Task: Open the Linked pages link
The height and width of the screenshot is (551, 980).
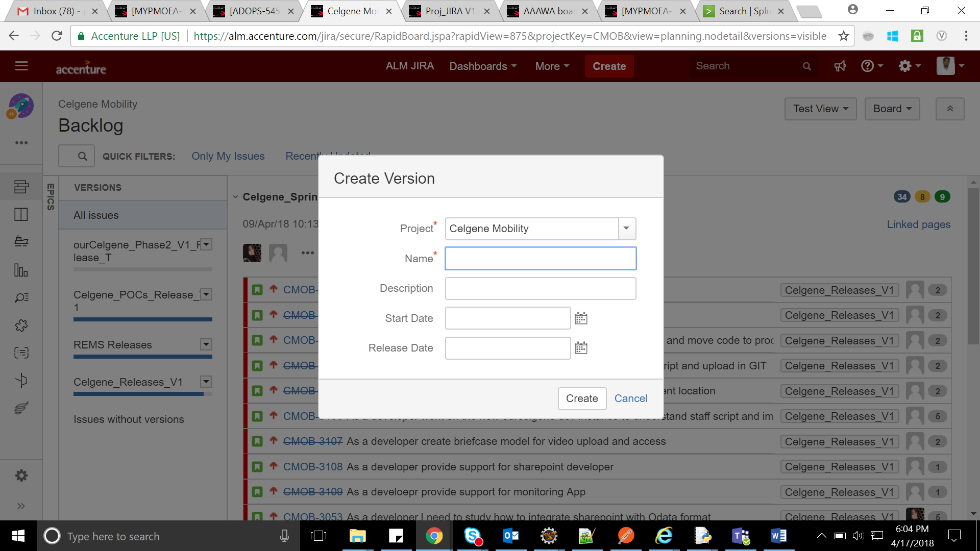Action: [x=918, y=224]
